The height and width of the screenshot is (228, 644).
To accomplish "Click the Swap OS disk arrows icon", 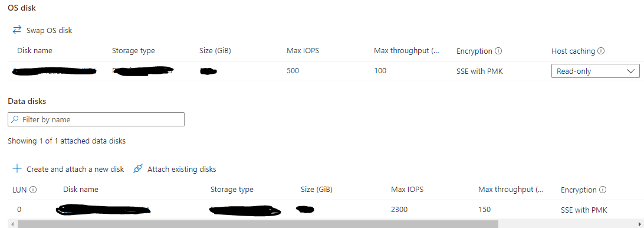I will click(x=17, y=30).
